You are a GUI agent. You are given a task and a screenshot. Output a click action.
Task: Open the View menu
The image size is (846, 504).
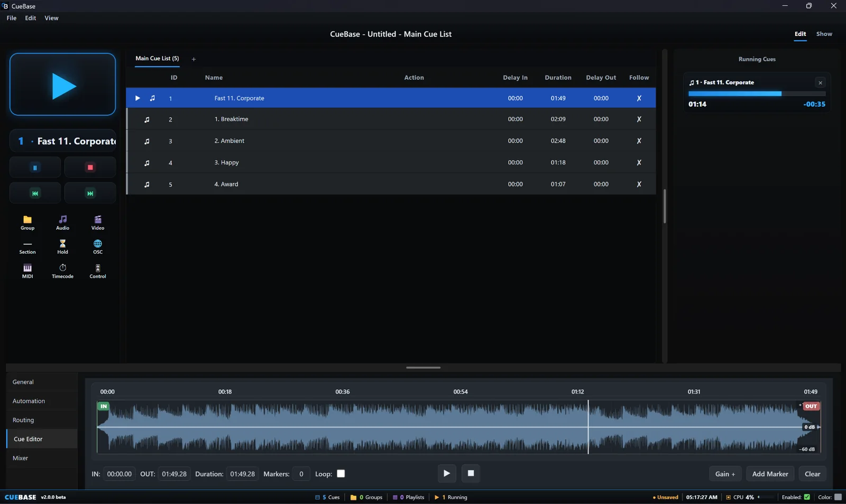(51, 18)
